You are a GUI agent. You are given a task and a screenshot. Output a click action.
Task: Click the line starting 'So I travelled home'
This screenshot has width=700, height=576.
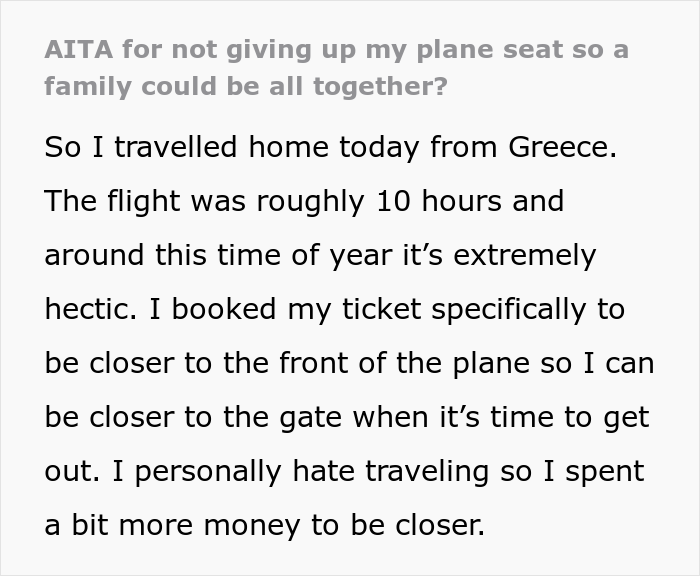click(x=330, y=147)
